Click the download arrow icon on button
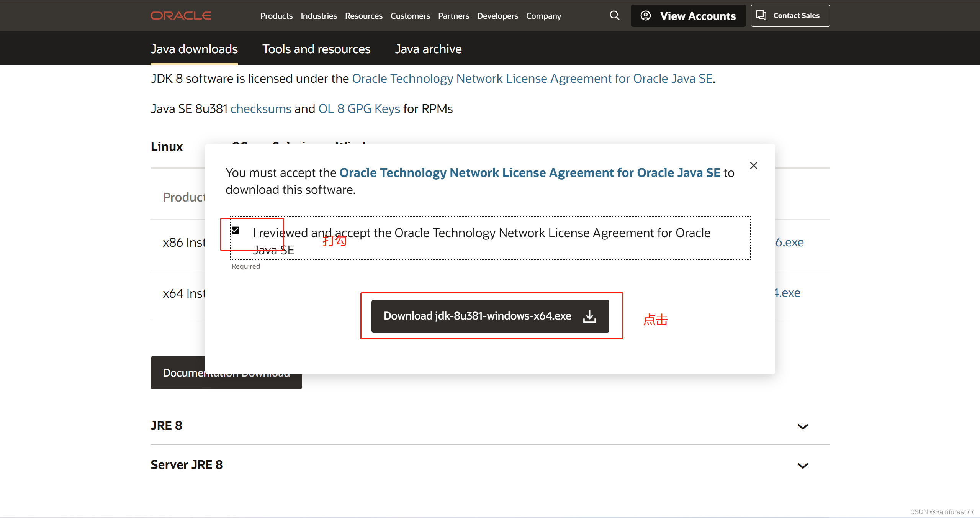Viewport: 980px width, 518px height. pos(589,316)
